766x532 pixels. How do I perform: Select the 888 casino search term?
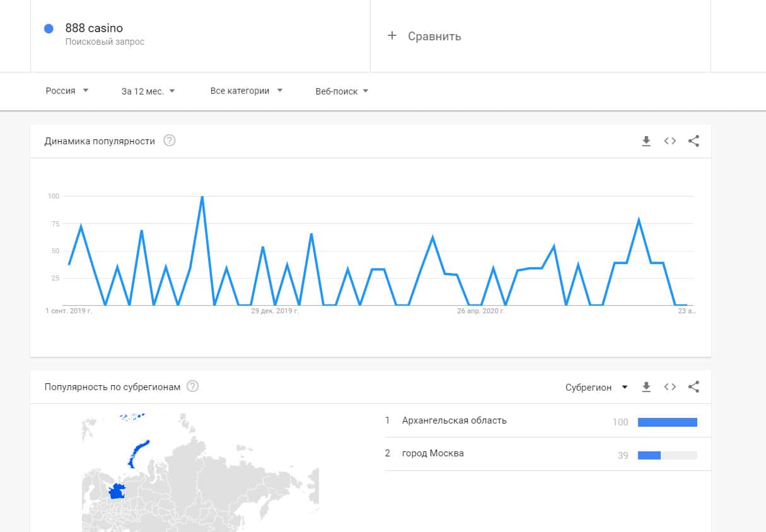94,28
